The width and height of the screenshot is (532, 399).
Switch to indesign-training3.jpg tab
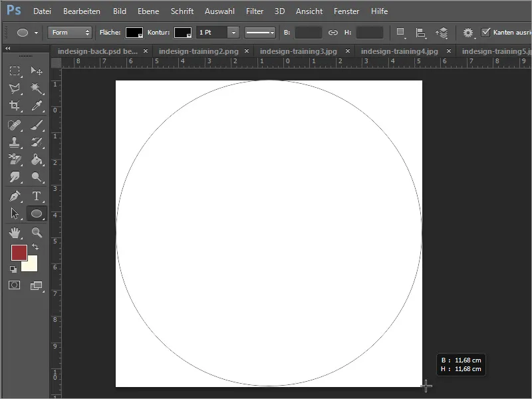[x=298, y=51]
